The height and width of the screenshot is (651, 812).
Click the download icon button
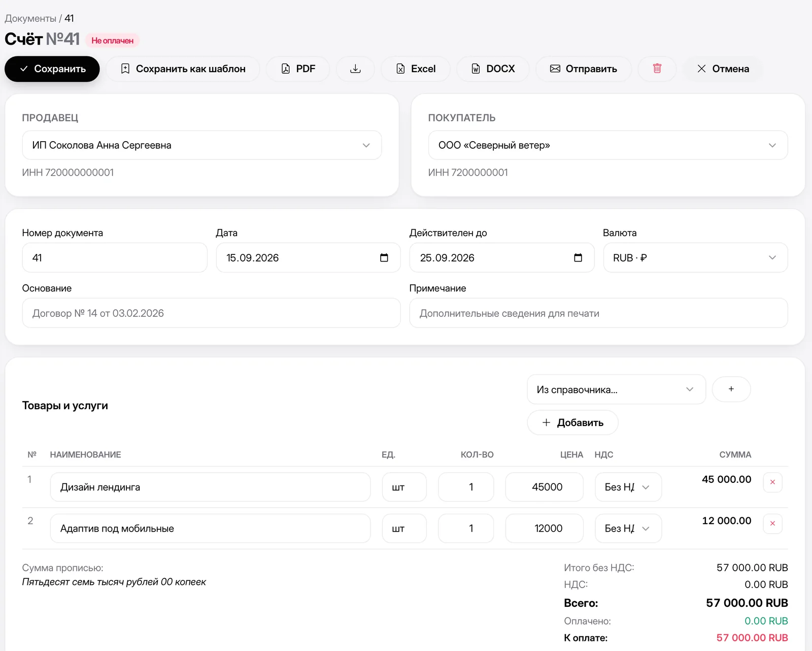click(x=355, y=69)
